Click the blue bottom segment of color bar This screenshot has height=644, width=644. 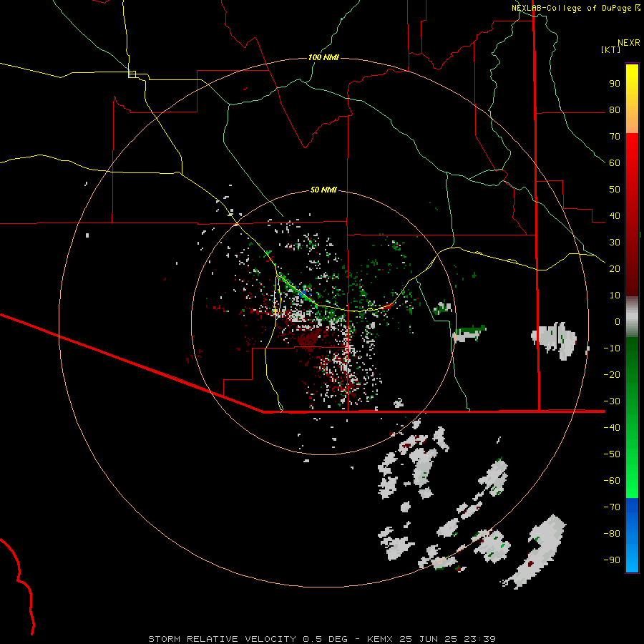632,535
